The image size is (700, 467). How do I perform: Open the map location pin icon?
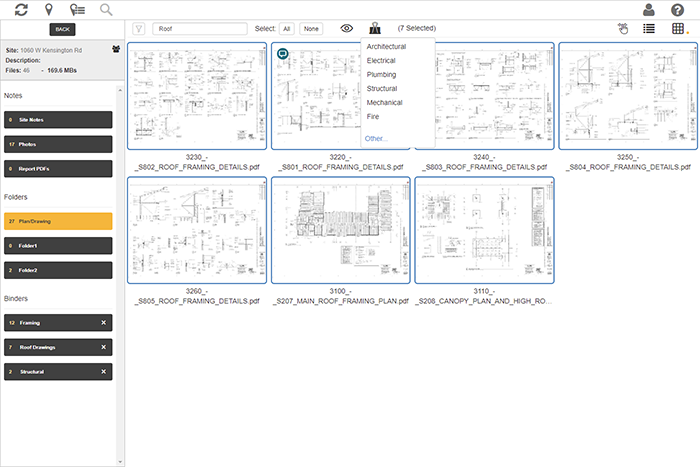tap(49, 10)
